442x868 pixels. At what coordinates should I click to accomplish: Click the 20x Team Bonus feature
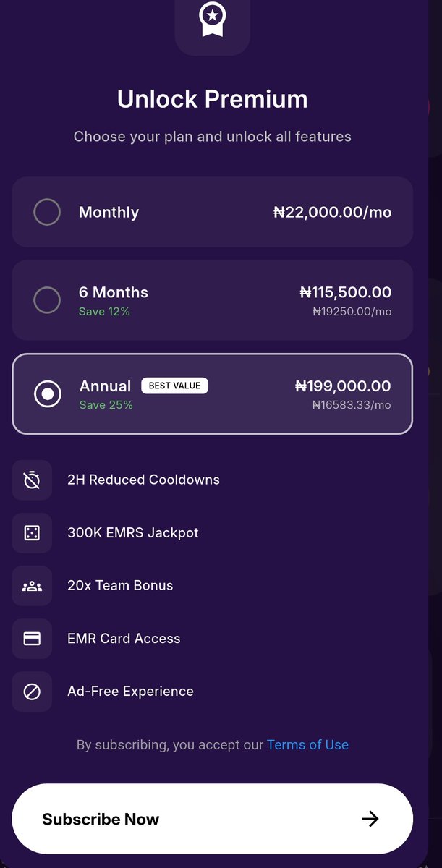point(120,585)
